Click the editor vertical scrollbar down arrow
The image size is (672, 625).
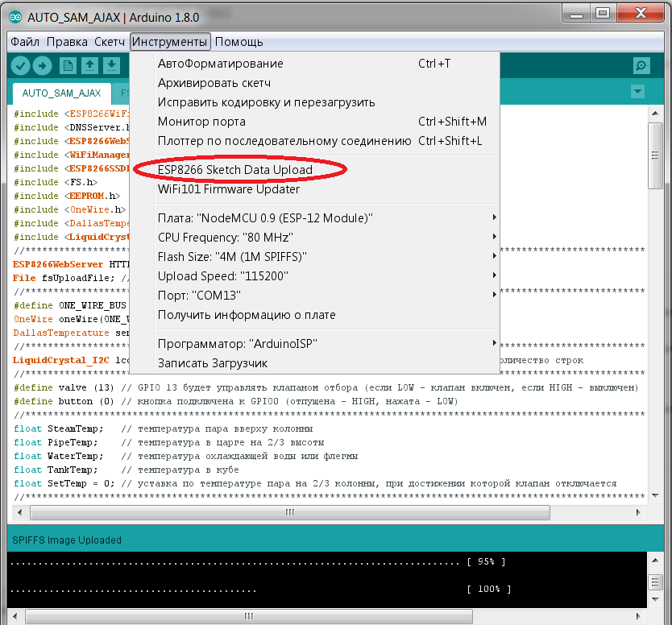[x=656, y=496]
